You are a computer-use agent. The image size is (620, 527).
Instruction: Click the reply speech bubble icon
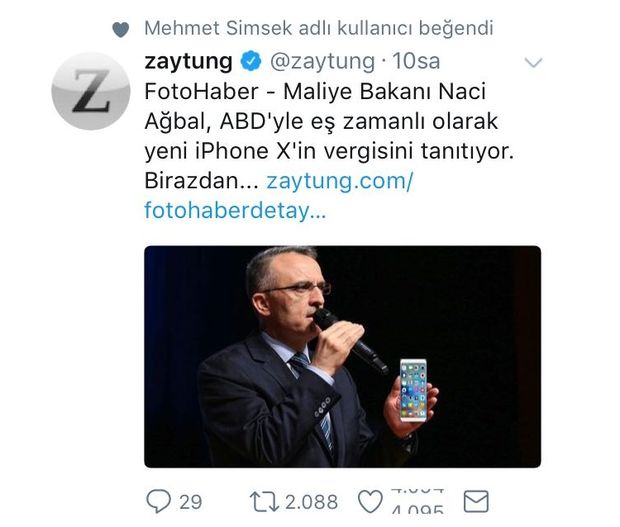point(159,500)
